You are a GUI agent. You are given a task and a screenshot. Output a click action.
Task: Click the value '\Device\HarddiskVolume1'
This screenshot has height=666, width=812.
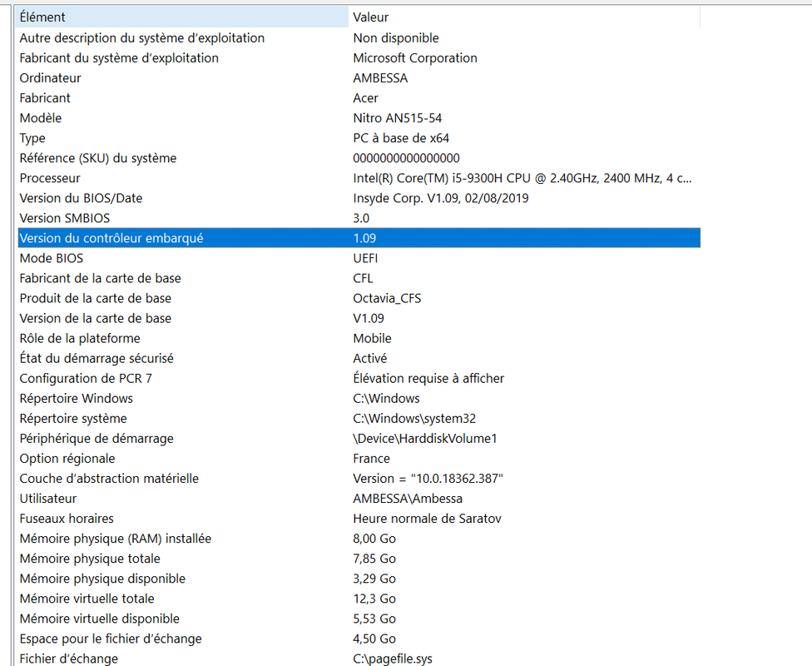tap(425, 439)
